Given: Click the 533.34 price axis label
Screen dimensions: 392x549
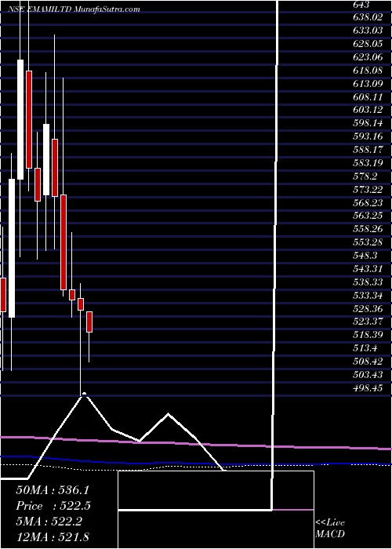Looking at the screenshot, I should click(368, 295).
